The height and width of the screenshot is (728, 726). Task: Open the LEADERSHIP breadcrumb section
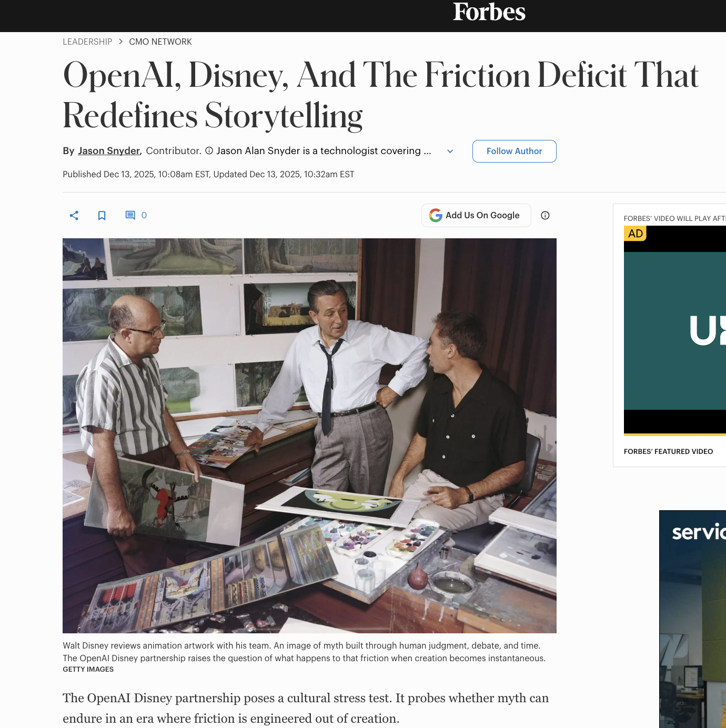coord(87,42)
